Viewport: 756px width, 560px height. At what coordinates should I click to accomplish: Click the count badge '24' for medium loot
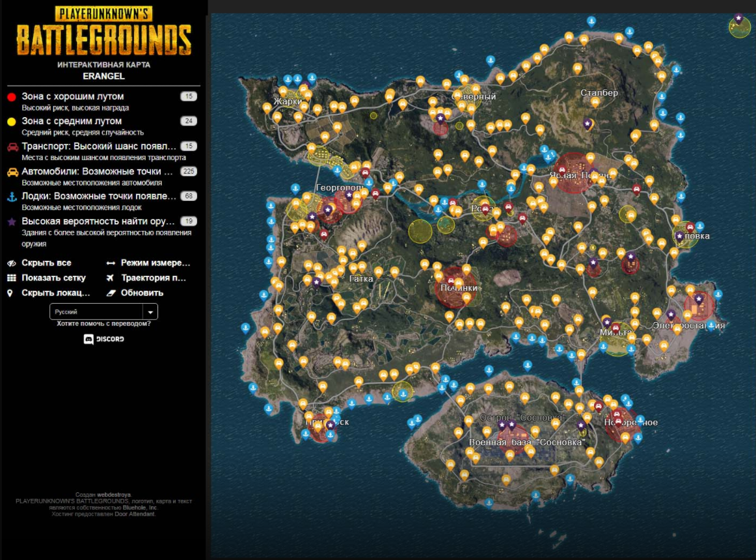tap(189, 121)
